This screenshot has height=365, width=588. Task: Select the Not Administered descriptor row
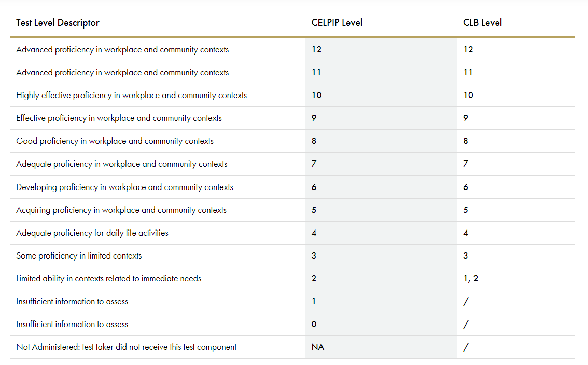[x=292, y=347]
